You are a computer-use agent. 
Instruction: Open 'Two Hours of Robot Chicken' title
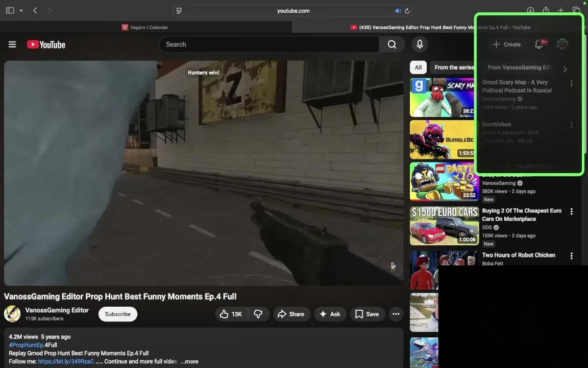519,255
